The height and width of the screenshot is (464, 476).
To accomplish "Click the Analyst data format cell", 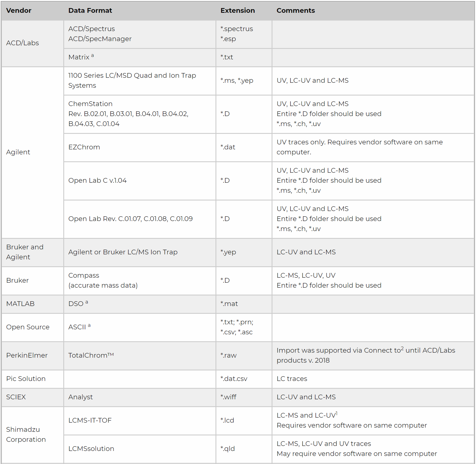I will point(81,397).
